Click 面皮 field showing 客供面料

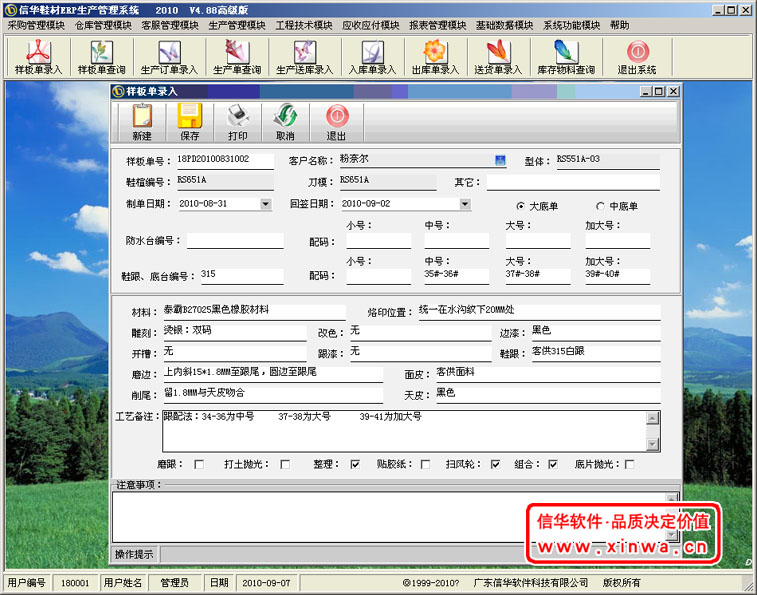(548, 374)
